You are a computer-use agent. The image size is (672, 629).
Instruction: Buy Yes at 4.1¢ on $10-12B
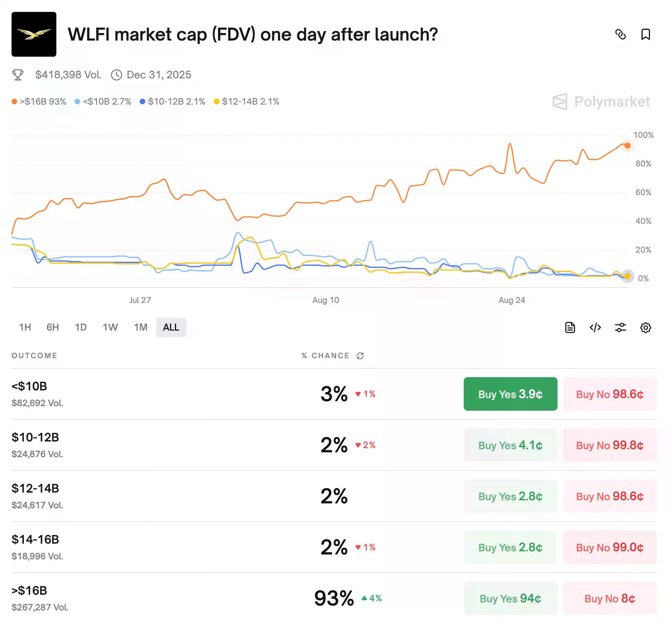(510, 445)
